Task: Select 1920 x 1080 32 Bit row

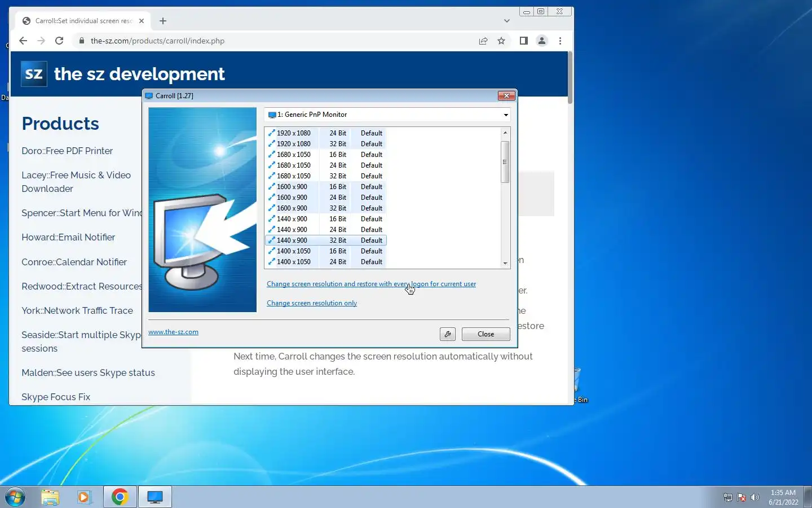Action: coord(326,144)
